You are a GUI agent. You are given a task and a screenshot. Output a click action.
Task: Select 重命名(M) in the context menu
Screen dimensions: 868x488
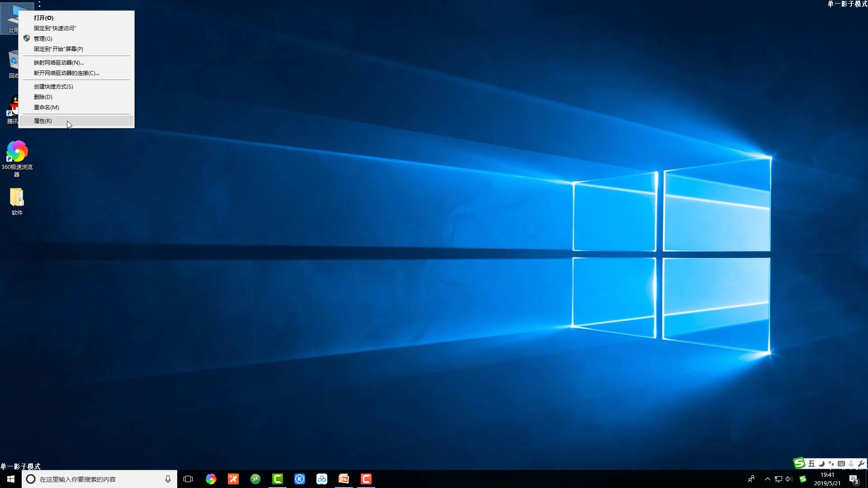coord(46,107)
